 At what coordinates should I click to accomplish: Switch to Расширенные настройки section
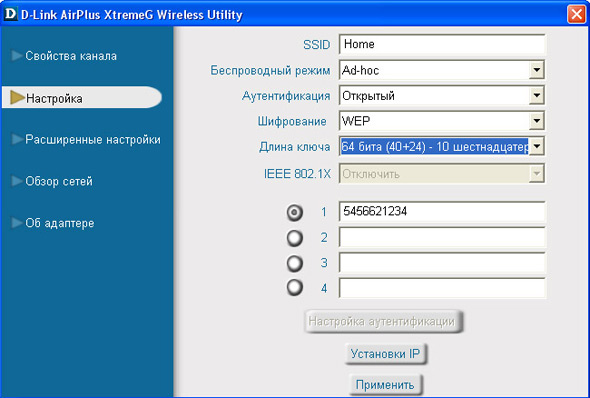click(93, 140)
